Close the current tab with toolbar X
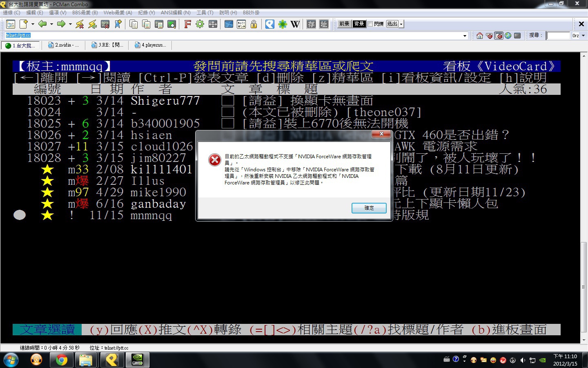This screenshot has height=368, width=588. click(x=581, y=24)
